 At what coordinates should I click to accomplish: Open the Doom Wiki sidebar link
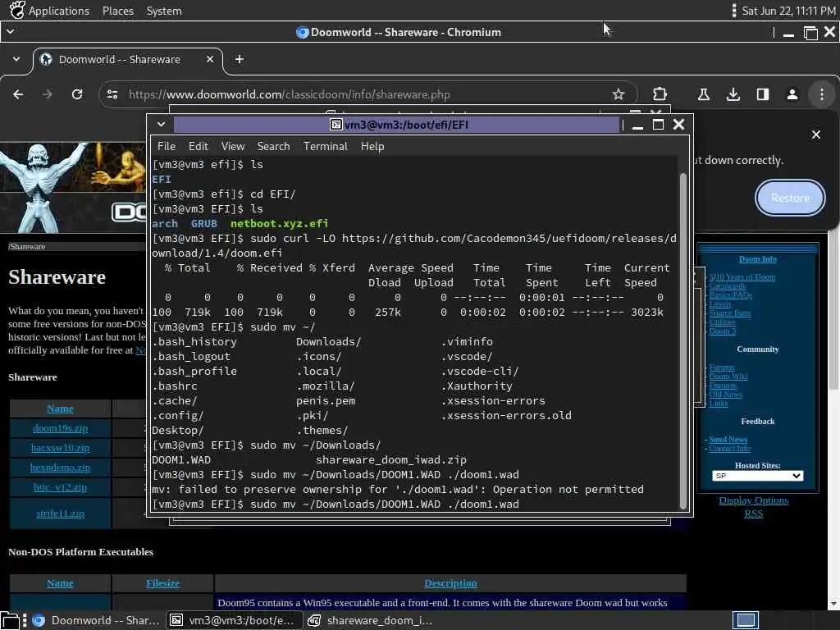click(x=728, y=377)
